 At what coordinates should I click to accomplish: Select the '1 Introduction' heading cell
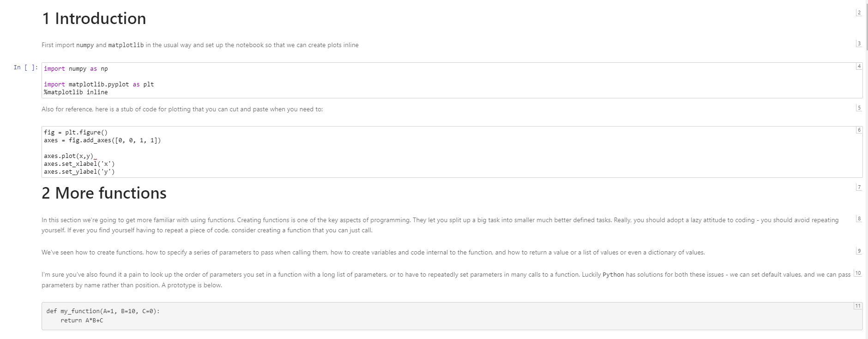94,18
